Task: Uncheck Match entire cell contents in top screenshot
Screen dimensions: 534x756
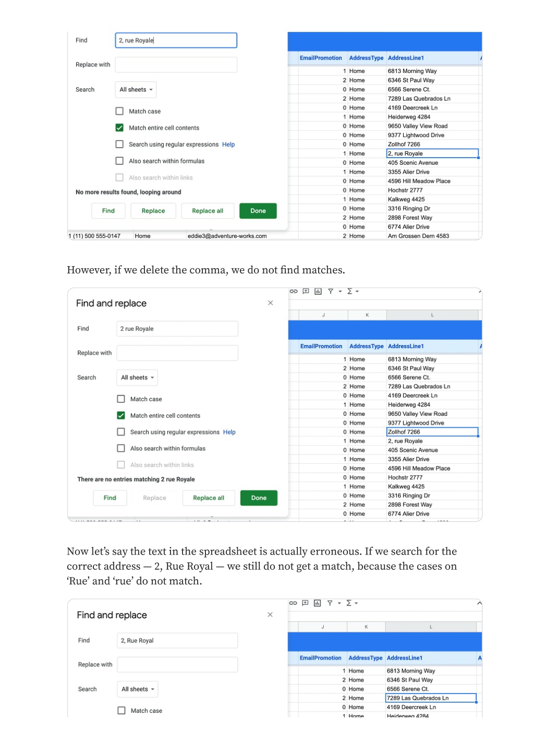Action: [119, 128]
